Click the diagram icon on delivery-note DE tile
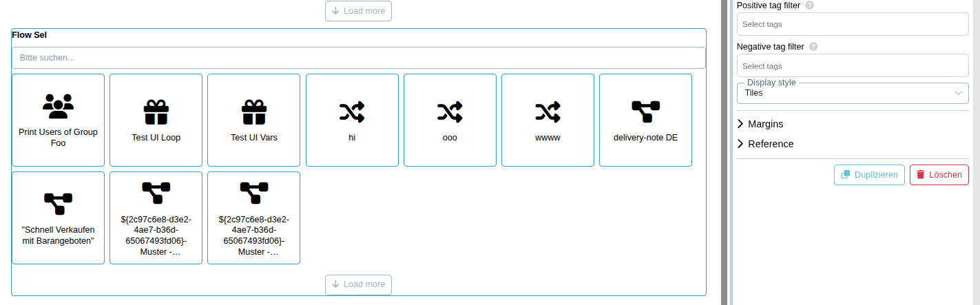Image resolution: width=980 pixels, height=305 pixels. tap(646, 112)
